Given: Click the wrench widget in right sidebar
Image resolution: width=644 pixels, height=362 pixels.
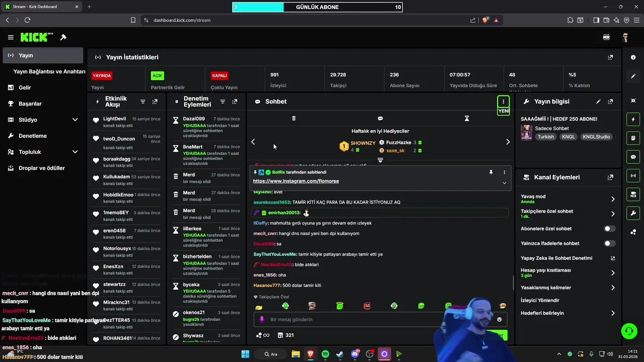Looking at the screenshot, I should tap(633, 213).
